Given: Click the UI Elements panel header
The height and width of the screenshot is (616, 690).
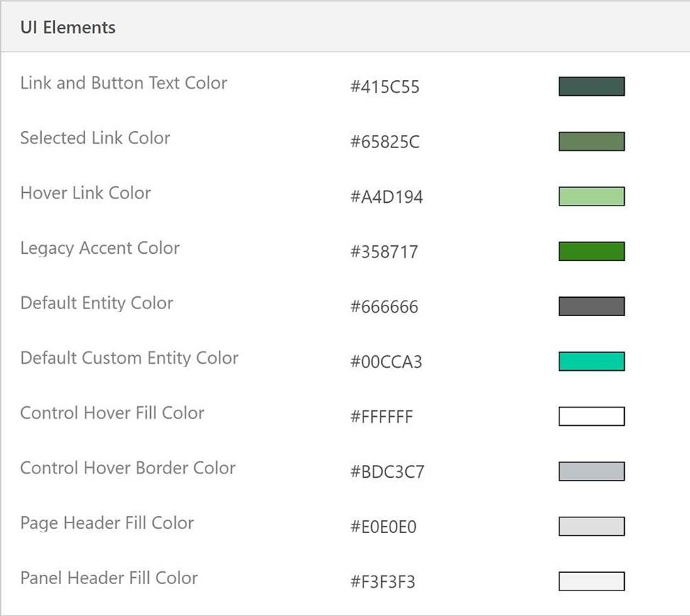Looking at the screenshot, I should click(68, 28).
